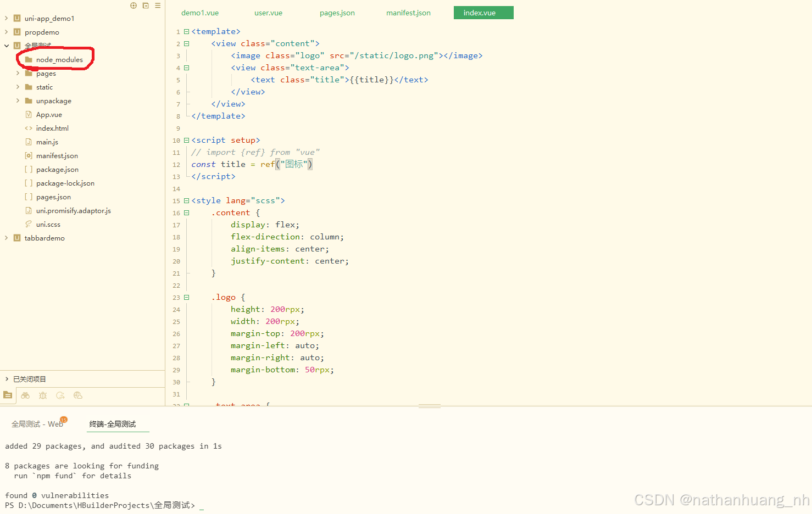Click the locate-file crosshair icon above project tree
Viewport: 812px width, 514px height.
coord(134,5)
